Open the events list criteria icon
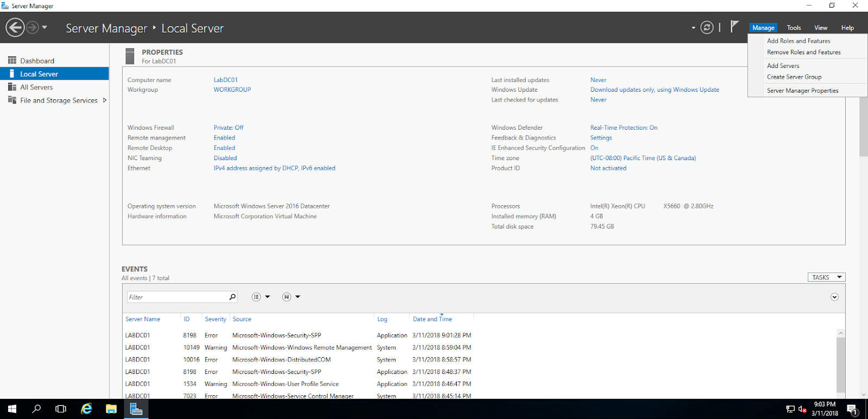 tap(256, 297)
